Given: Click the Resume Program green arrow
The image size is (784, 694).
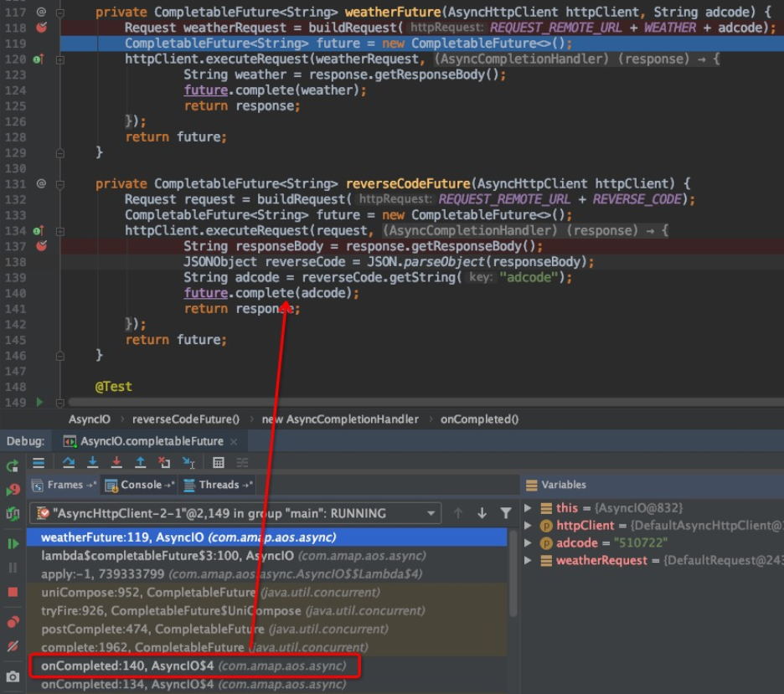Looking at the screenshot, I should pos(13,544).
